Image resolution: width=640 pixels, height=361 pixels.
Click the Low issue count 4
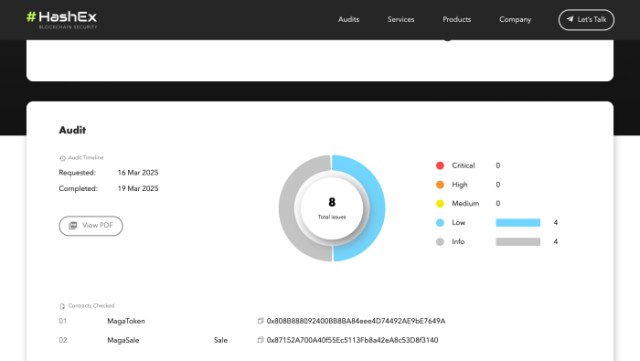coord(556,223)
